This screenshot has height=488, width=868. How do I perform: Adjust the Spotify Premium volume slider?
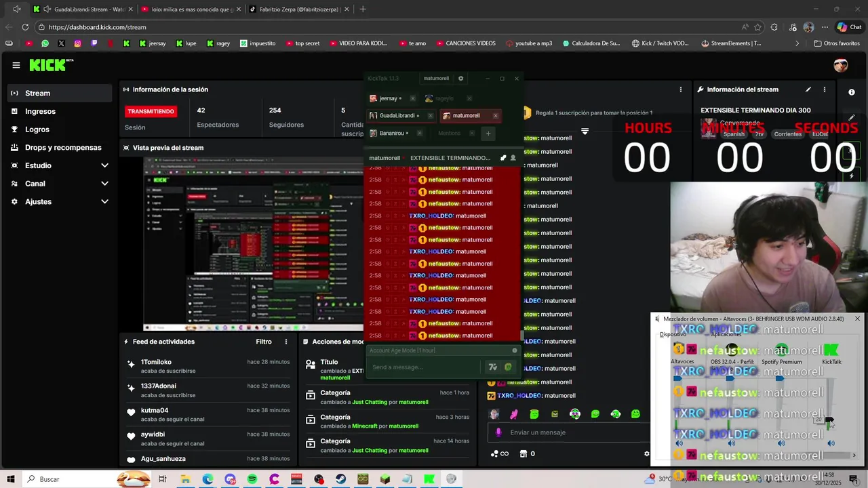[x=781, y=379]
